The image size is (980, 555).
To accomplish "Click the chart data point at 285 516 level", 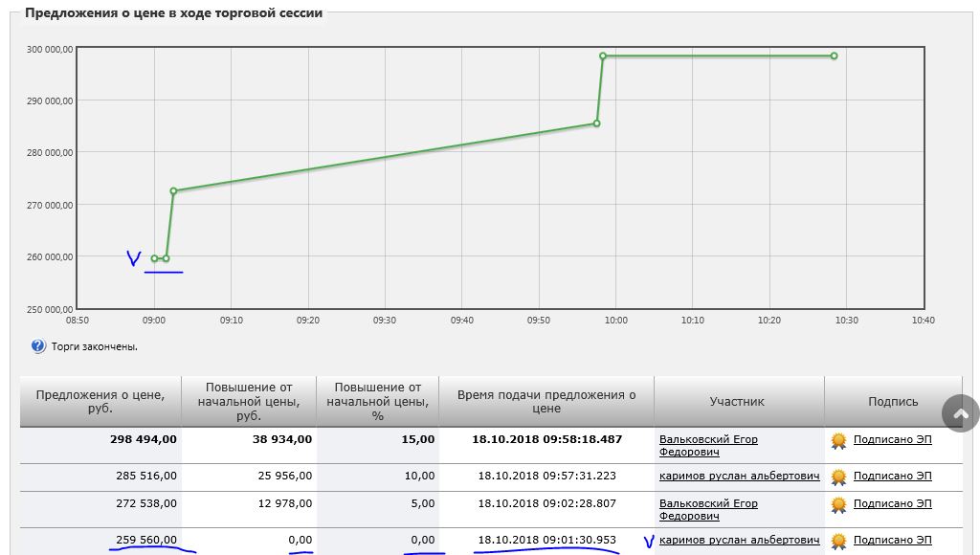I will (596, 123).
